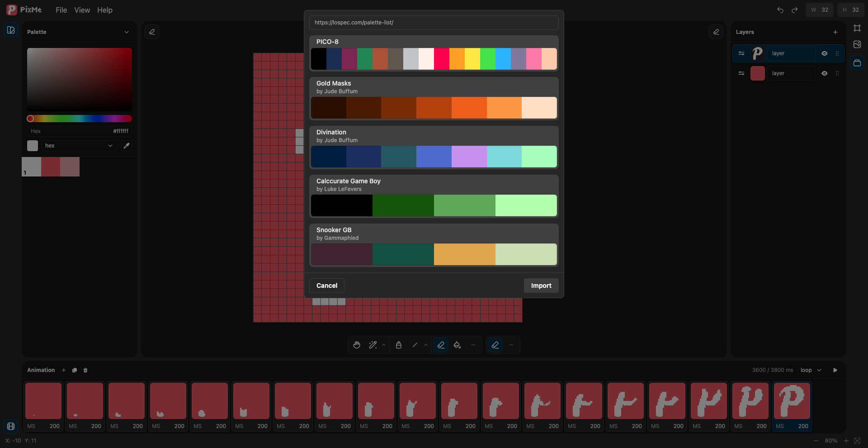Click the eraser icon at the canvas top-left corner
This screenshot has height=448, width=868.
click(x=152, y=32)
